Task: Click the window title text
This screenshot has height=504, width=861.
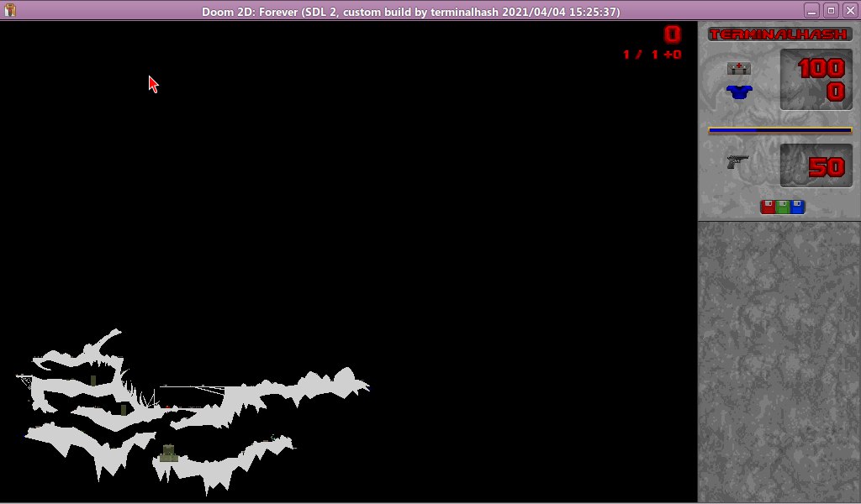Action: point(410,12)
